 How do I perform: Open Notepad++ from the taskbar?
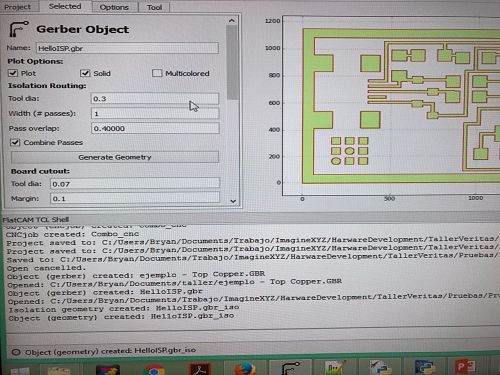point(335,368)
